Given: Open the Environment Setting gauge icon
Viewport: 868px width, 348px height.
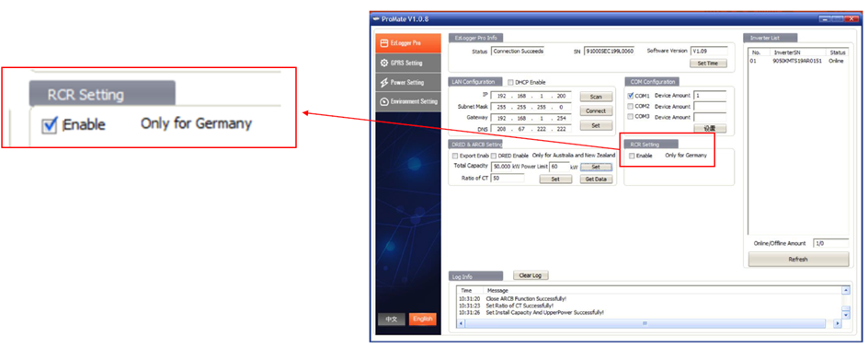Looking at the screenshot, I should click(x=384, y=101).
